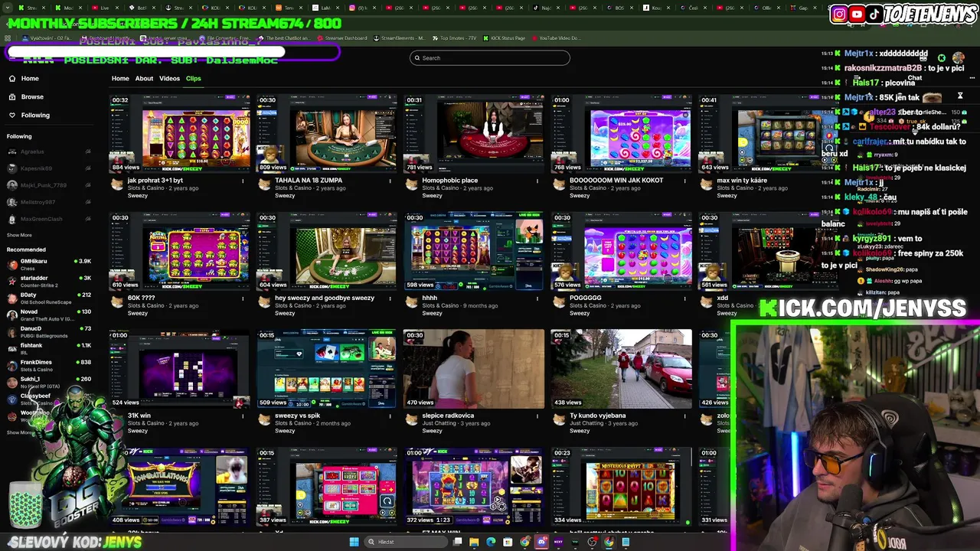The width and height of the screenshot is (980, 551).
Task: Switch to the channel Home tab
Action: [120, 78]
